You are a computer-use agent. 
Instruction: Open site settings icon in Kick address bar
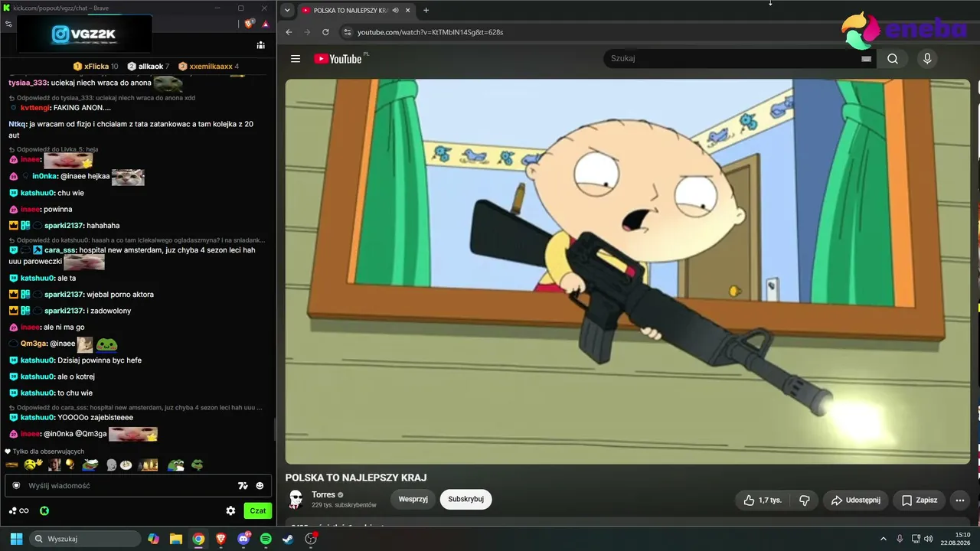(x=8, y=24)
